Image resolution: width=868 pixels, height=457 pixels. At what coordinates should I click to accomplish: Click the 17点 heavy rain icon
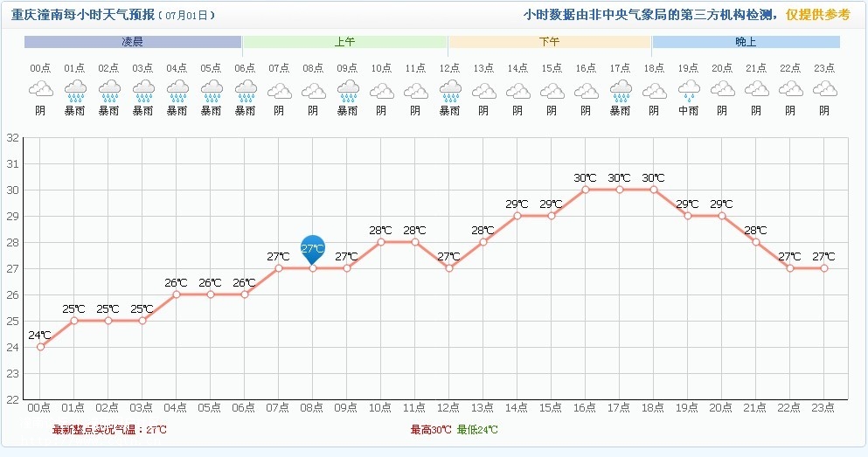point(621,91)
